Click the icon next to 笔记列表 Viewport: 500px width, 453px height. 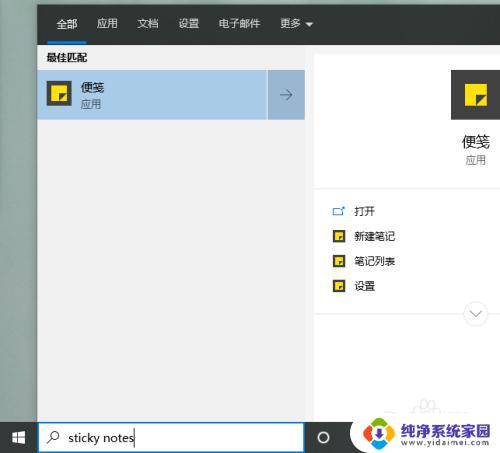click(339, 261)
